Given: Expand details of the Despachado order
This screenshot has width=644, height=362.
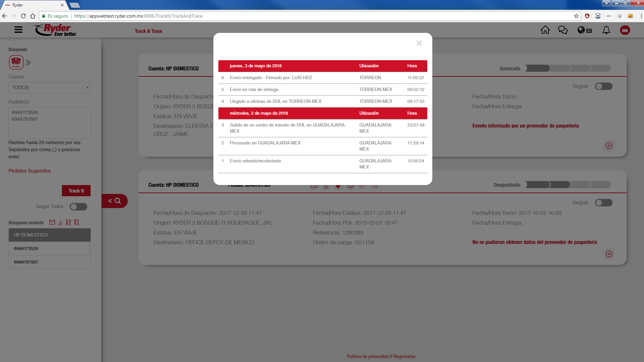Looking at the screenshot, I should point(609,254).
